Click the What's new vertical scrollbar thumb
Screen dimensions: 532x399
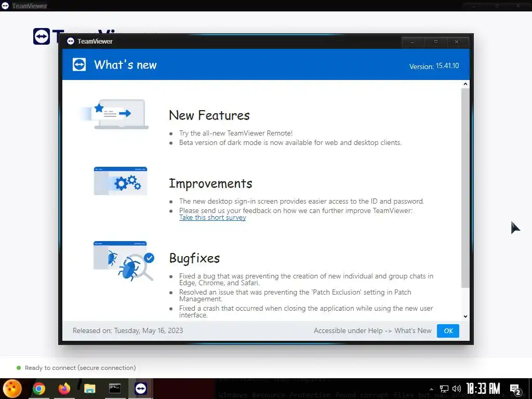coord(465,188)
